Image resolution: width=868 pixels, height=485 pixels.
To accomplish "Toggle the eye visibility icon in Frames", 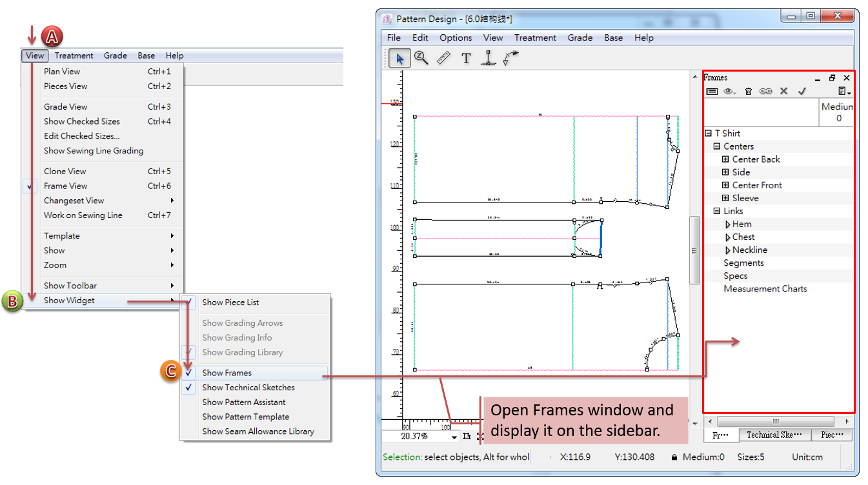I will (730, 92).
